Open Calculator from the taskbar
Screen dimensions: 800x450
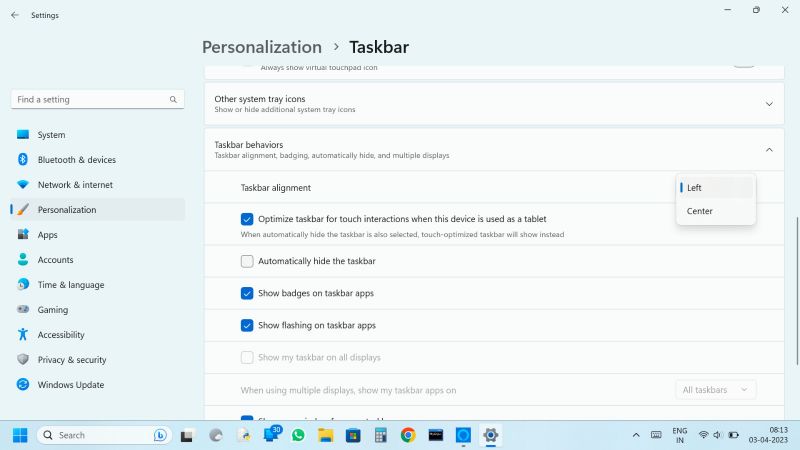click(380, 435)
